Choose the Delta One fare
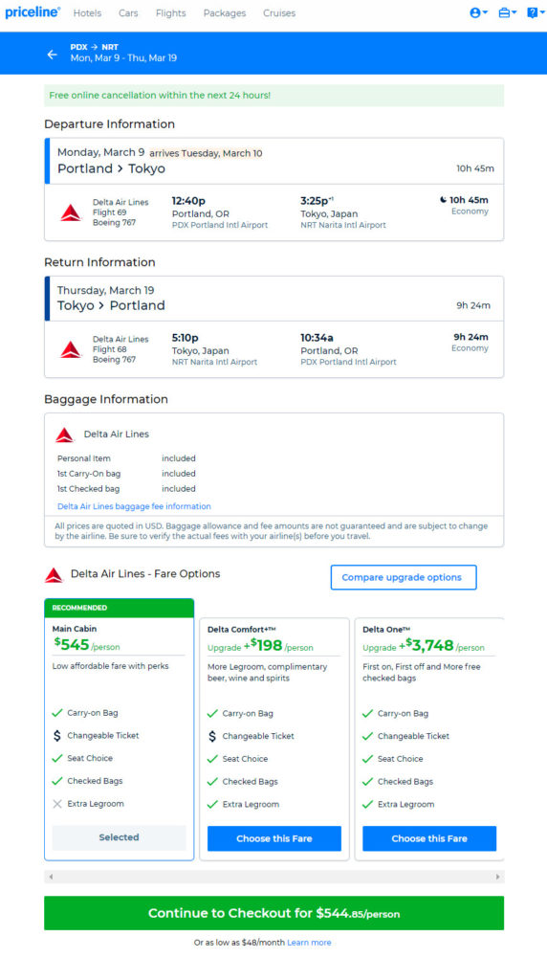Image resolution: width=547 pixels, height=980 pixels. click(x=429, y=838)
